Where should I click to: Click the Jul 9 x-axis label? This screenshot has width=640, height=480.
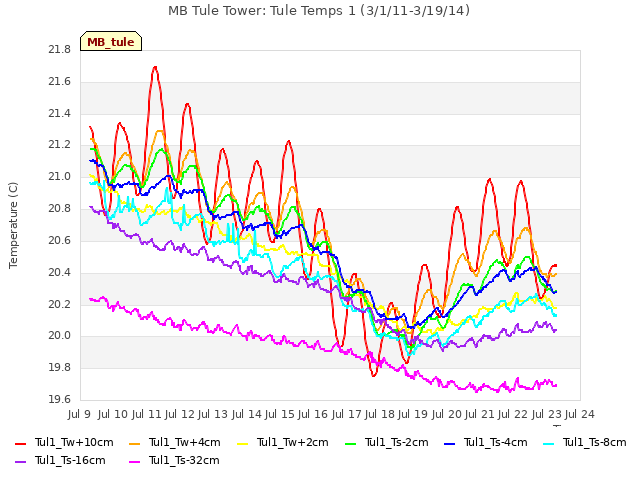coord(79,414)
